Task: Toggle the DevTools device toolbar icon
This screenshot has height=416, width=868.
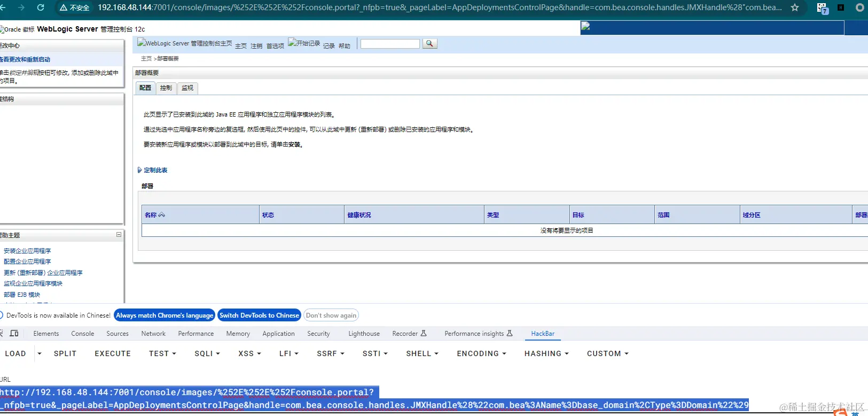Action: (x=14, y=333)
